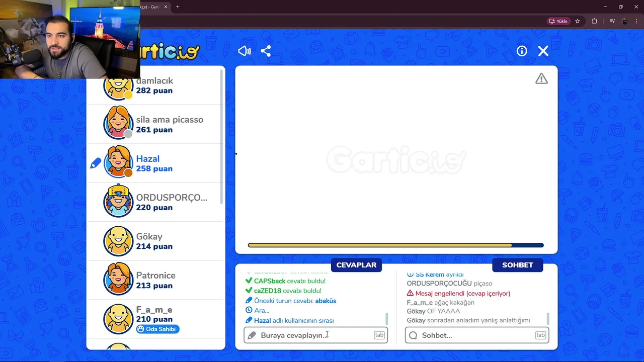The width and height of the screenshot is (644, 362).
Task: Click F_a_m_e's 'ağaç kakağan' chat message
Action: [441, 303]
